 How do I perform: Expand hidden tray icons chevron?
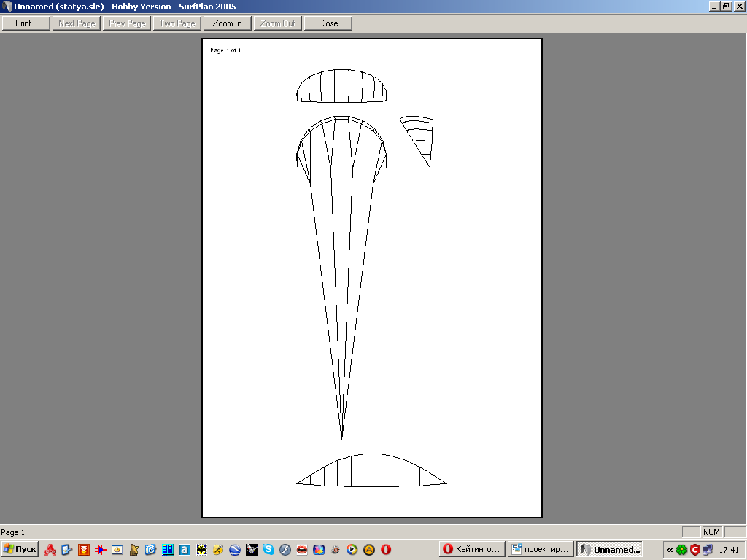tap(670, 550)
